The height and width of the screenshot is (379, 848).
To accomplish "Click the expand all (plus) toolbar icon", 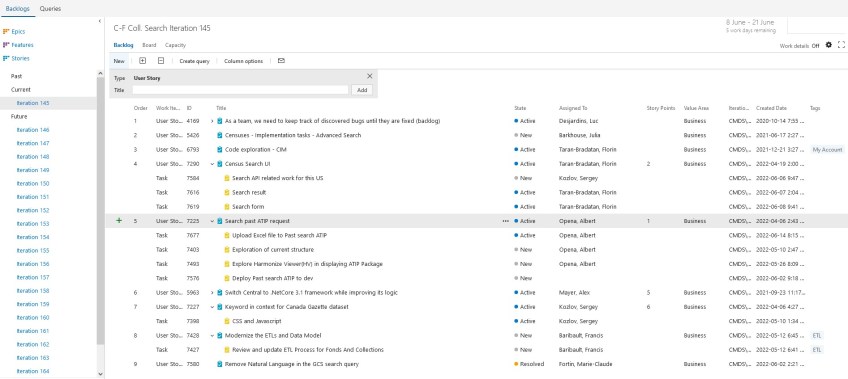I will [143, 61].
